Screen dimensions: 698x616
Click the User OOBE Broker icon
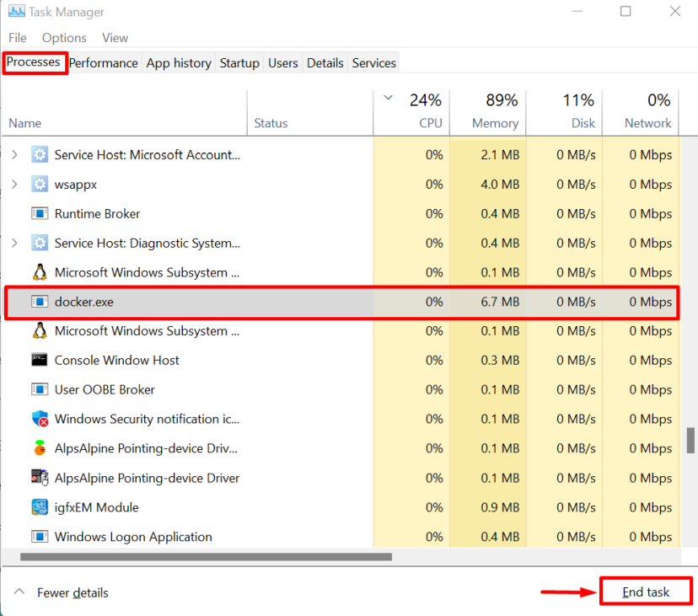(x=40, y=389)
